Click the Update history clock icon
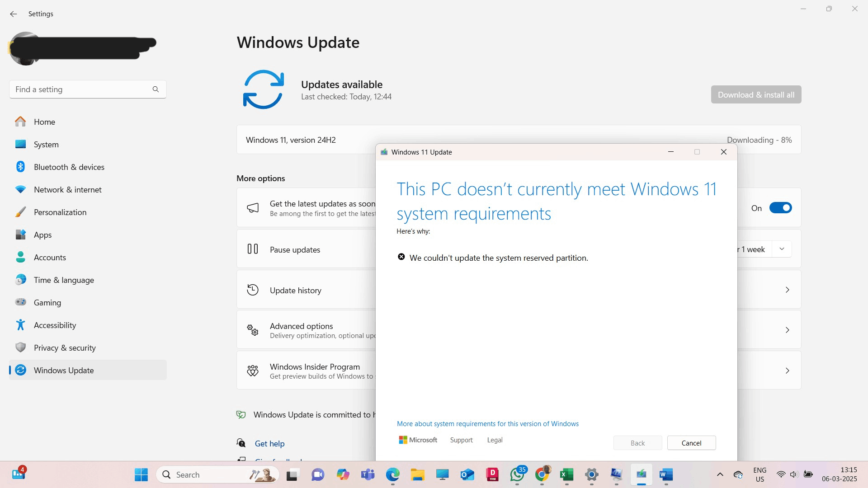Viewport: 868px width, 488px height. (x=253, y=290)
